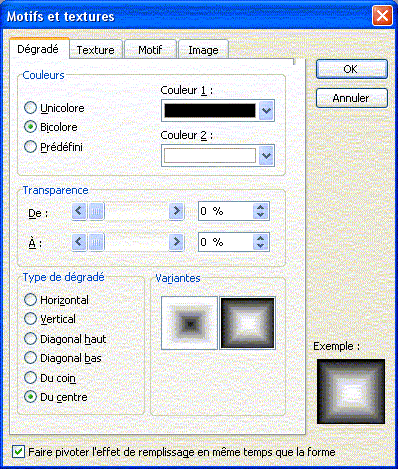Decrease the À transparency percentage with spinner
Viewport: 398px width, 469px height.
coord(260,246)
